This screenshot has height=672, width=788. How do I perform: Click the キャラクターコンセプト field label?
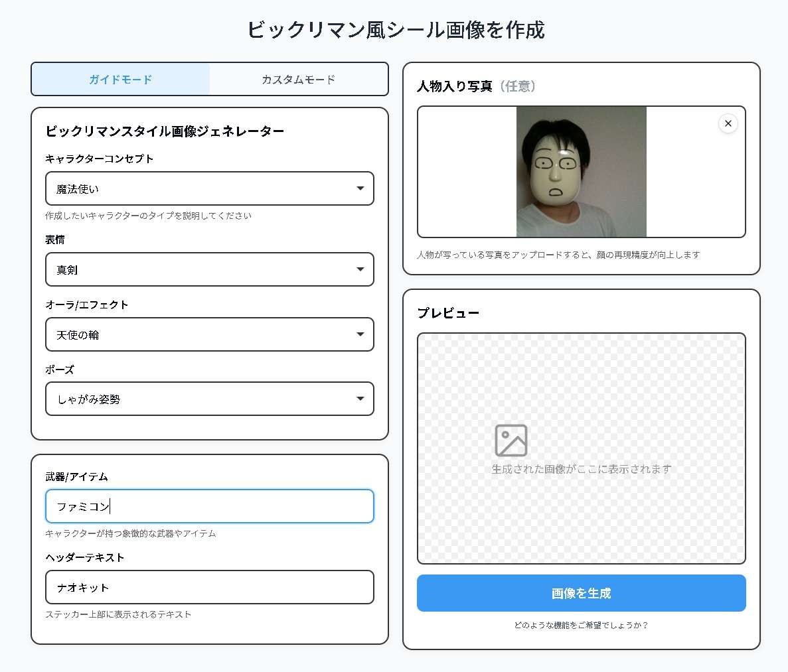pyautogui.click(x=100, y=159)
